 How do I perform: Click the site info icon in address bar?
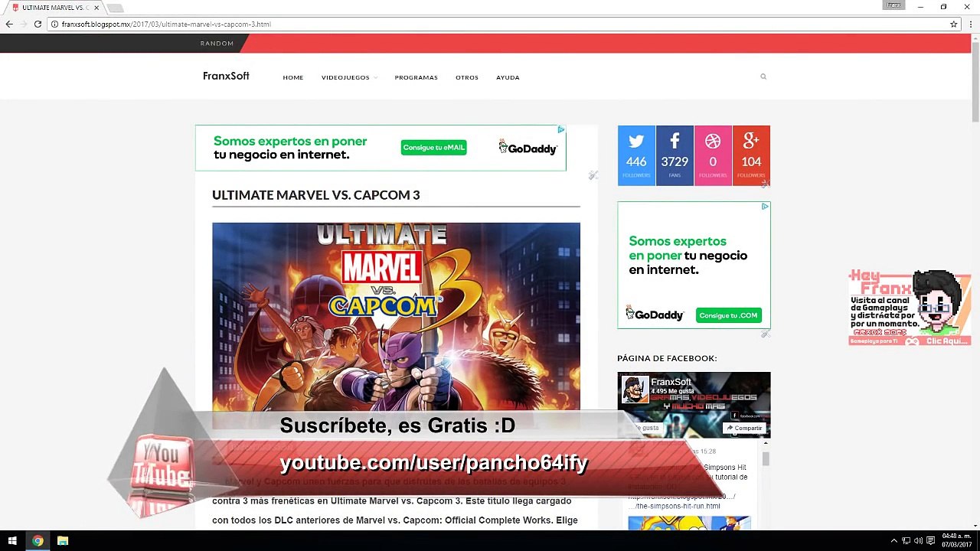click(x=55, y=24)
